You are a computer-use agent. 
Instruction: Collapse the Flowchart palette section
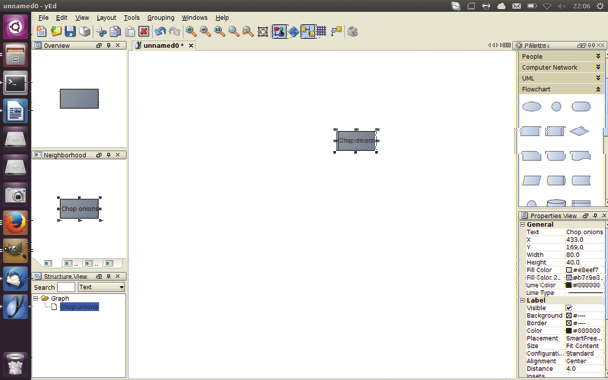[561, 89]
